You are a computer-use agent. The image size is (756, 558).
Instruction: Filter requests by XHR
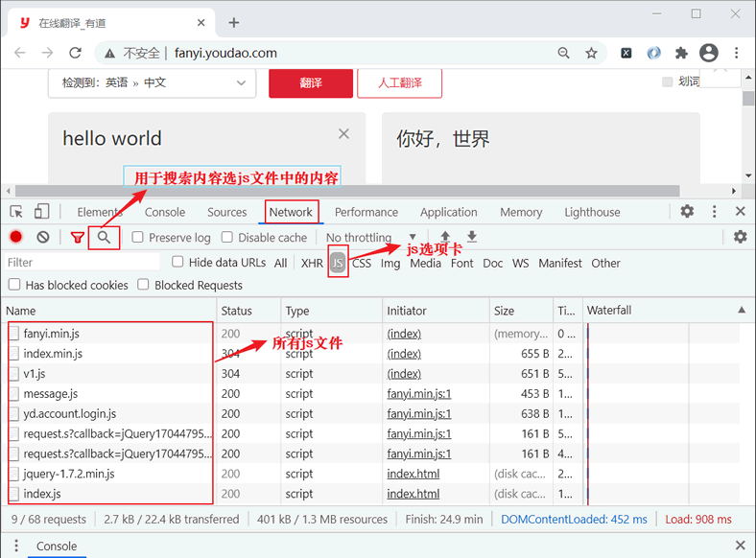pyautogui.click(x=312, y=263)
